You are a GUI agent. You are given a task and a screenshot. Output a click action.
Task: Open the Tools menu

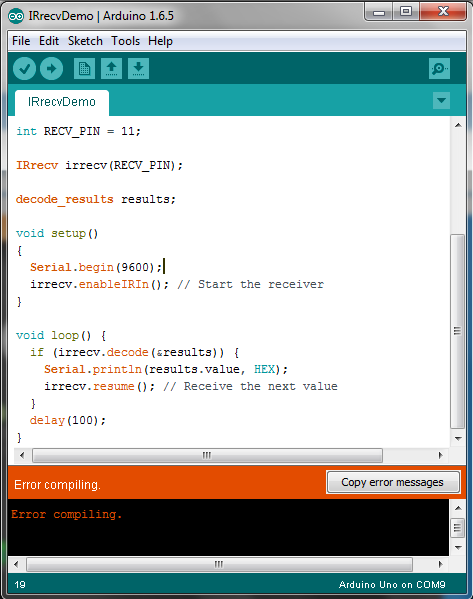click(x=125, y=41)
